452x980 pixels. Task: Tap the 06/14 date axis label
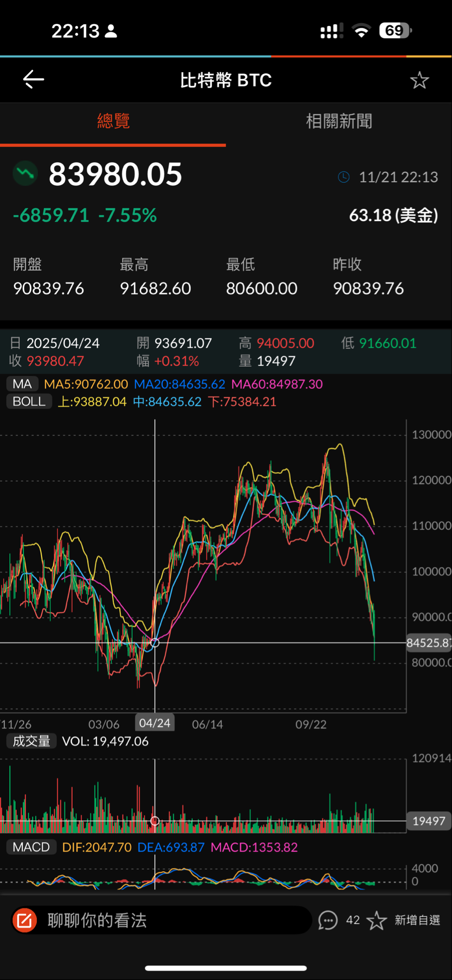(208, 724)
